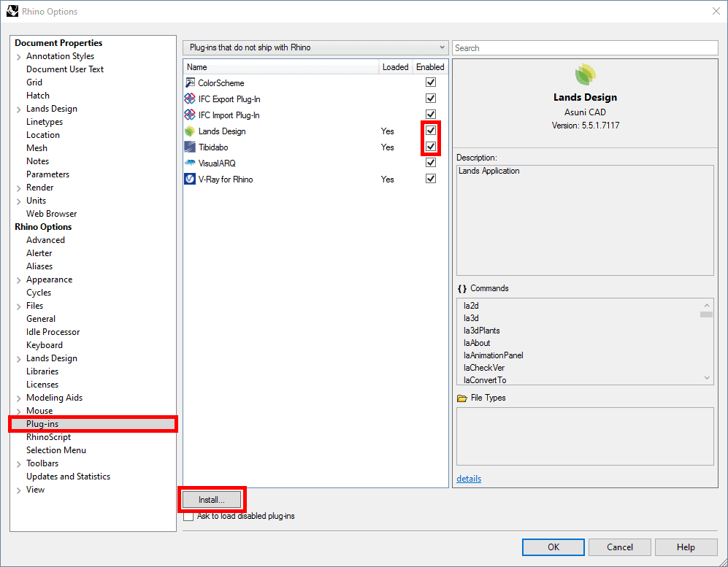This screenshot has height=567, width=728.
Task: Toggle ColorScheme enabled checkbox
Action: pyautogui.click(x=430, y=82)
